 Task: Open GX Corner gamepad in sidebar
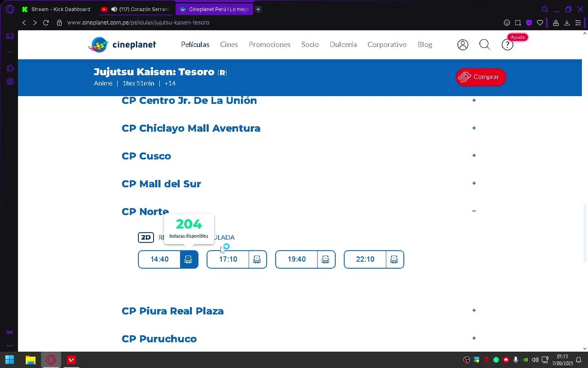(x=10, y=36)
